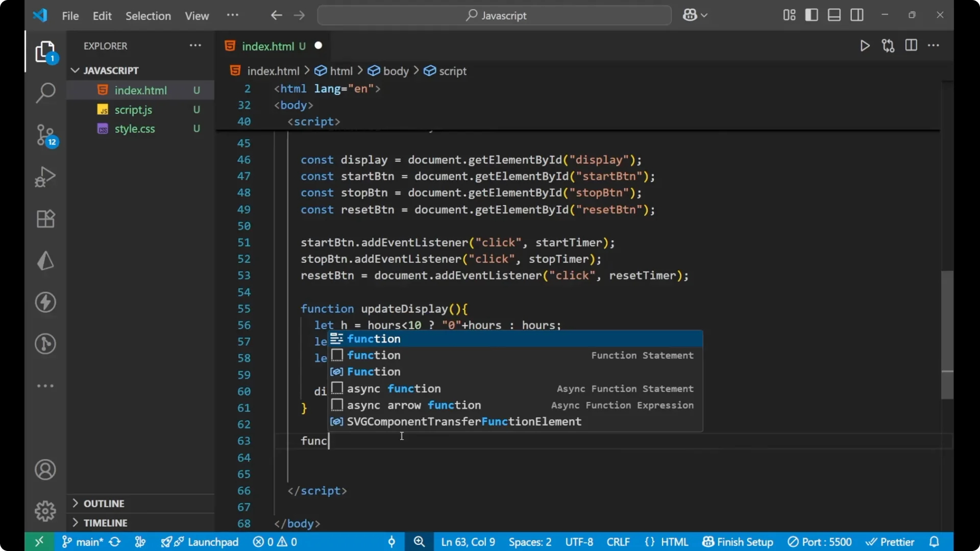Toggle the bottom panel visibility
980x551 pixels.
click(x=834, y=15)
